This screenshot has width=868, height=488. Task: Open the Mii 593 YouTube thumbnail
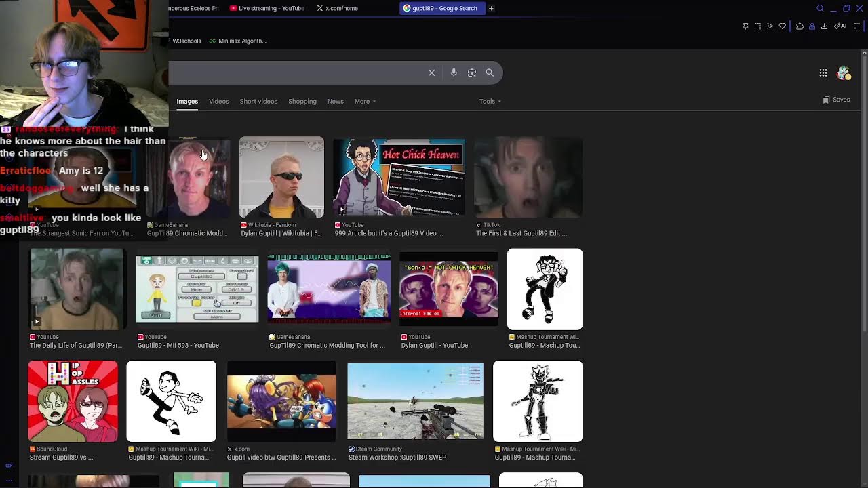tap(197, 289)
